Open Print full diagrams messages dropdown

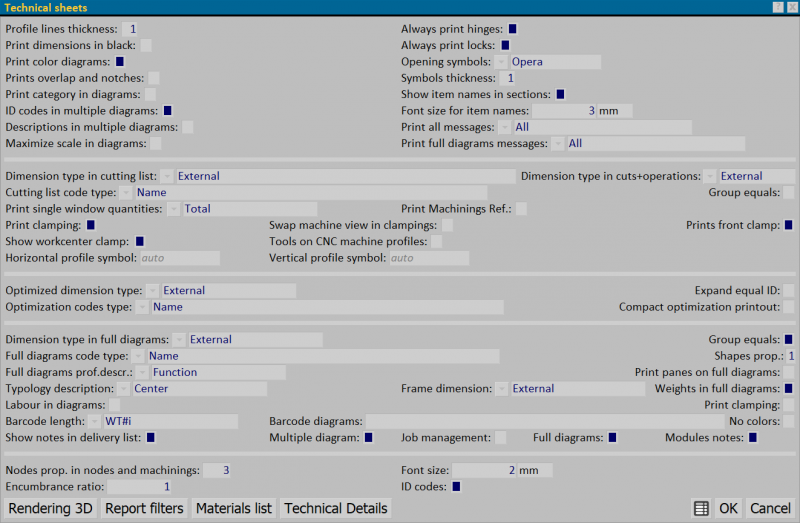pyautogui.click(x=558, y=143)
